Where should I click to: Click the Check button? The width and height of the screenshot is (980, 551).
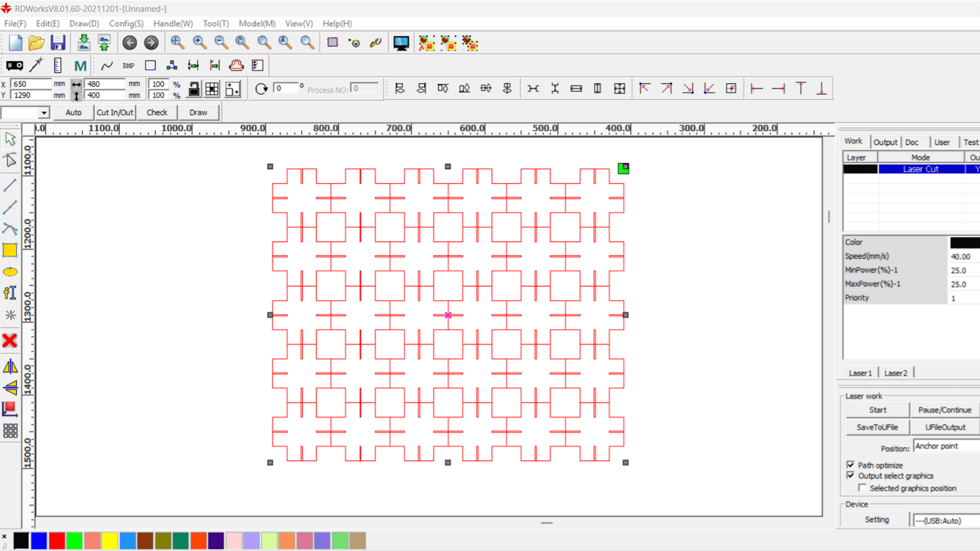coord(157,113)
